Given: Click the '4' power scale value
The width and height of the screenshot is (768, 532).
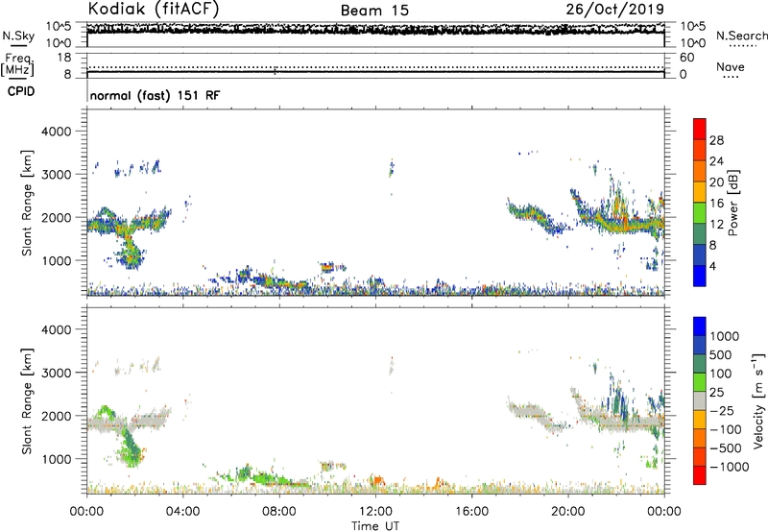Looking at the screenshot, I should (712, 266).
